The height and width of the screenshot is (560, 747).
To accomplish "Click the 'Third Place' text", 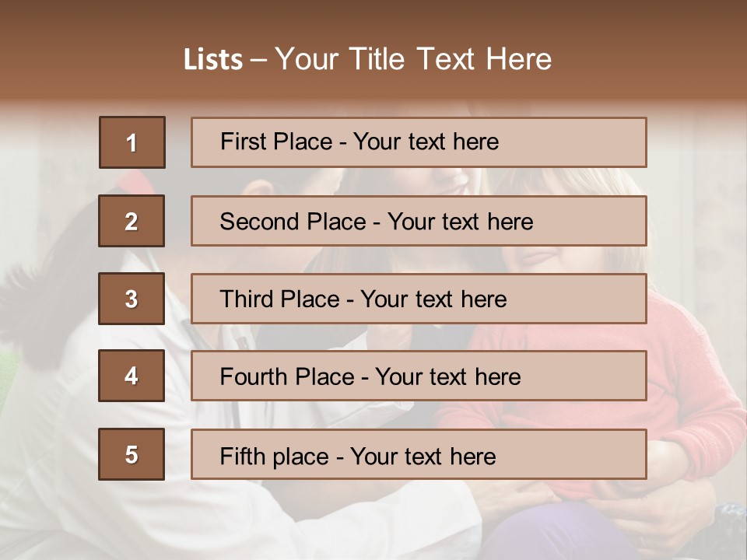I will click(x=280, y=299).
